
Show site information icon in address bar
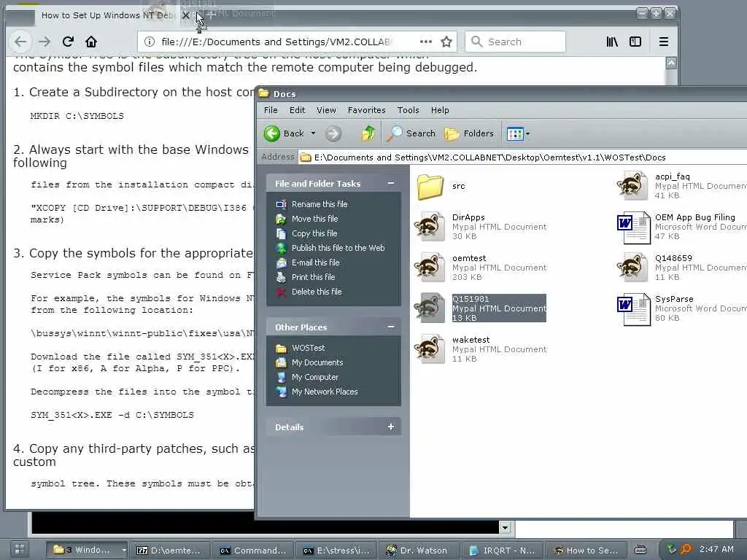point(150,42)
